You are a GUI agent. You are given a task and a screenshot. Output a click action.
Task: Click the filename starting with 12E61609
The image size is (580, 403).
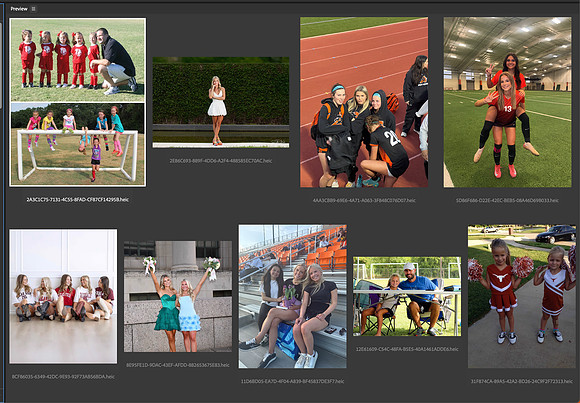(x=407, y=349)
